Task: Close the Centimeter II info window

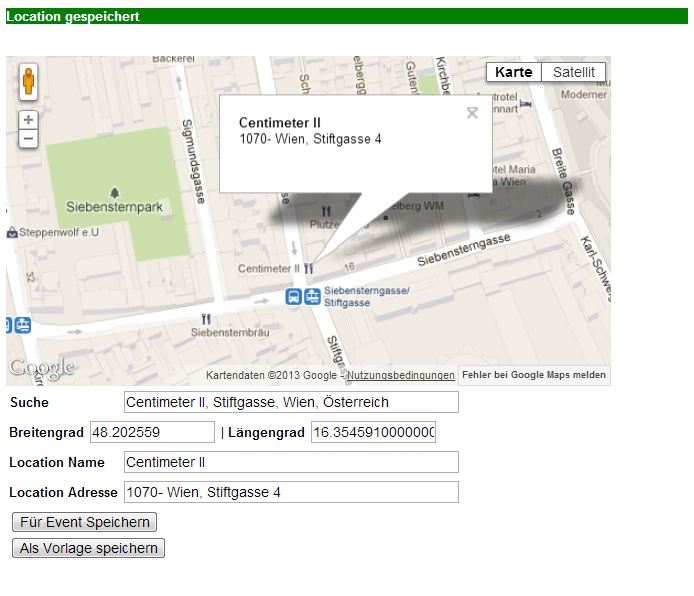Action: tap(472, 113)
